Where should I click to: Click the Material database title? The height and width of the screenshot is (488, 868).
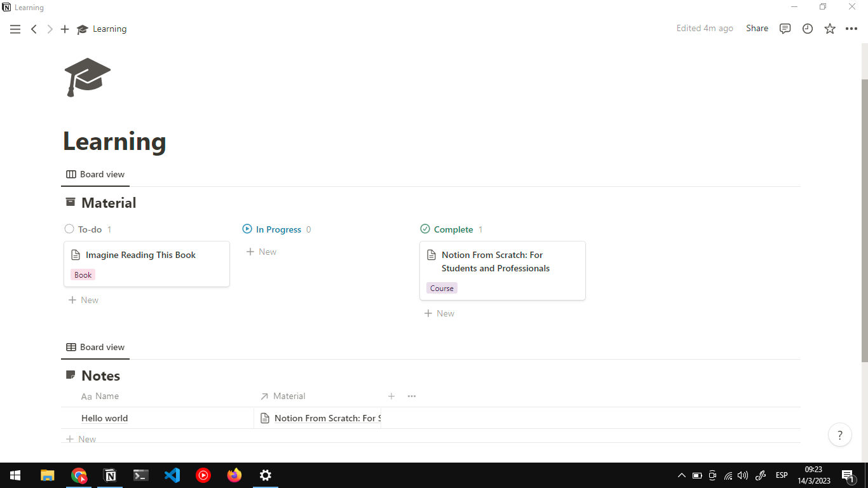(x=109, y=203)
